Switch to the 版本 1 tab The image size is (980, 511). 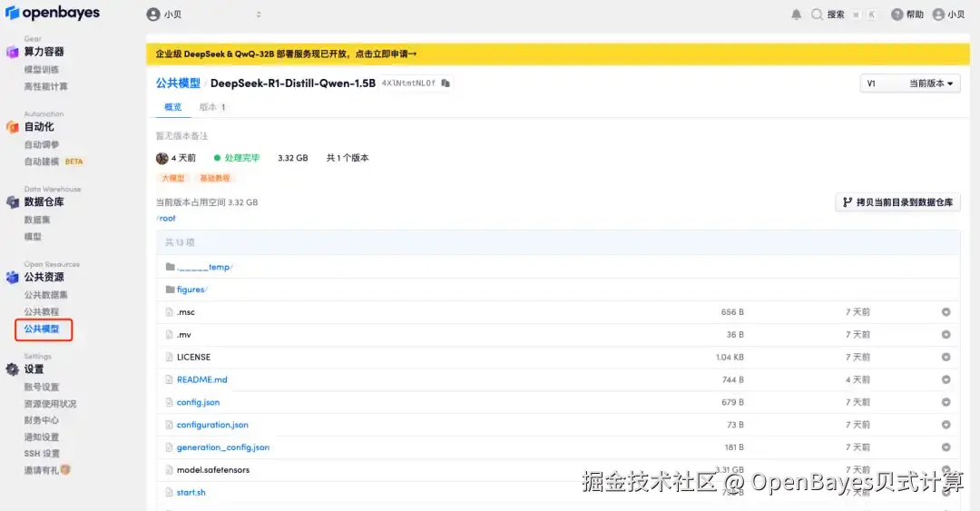[211, 107]
